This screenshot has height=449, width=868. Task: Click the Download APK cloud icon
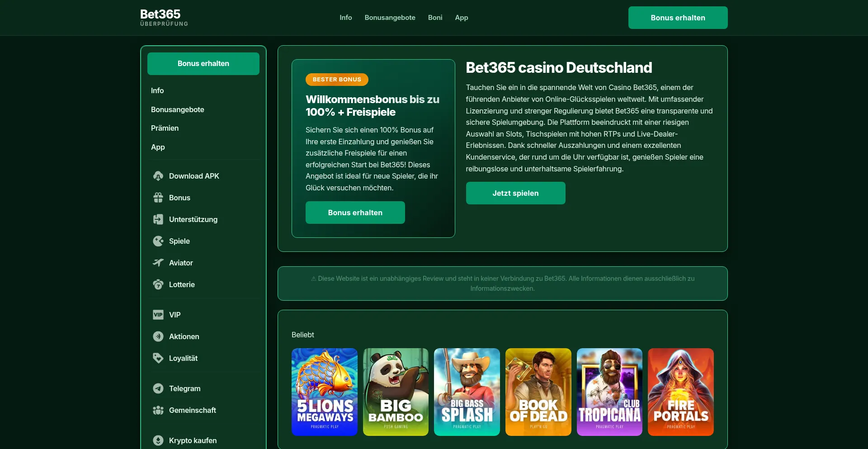tap(158, 176)
